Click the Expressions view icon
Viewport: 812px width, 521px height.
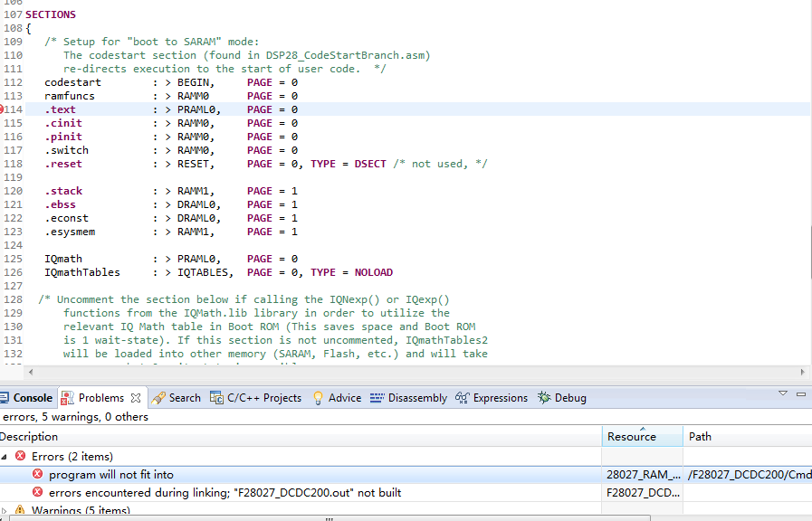tap(462, 398)
